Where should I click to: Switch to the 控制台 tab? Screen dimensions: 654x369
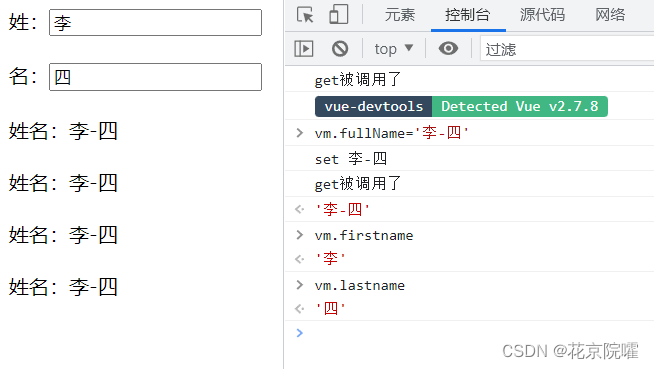(468, 15)
